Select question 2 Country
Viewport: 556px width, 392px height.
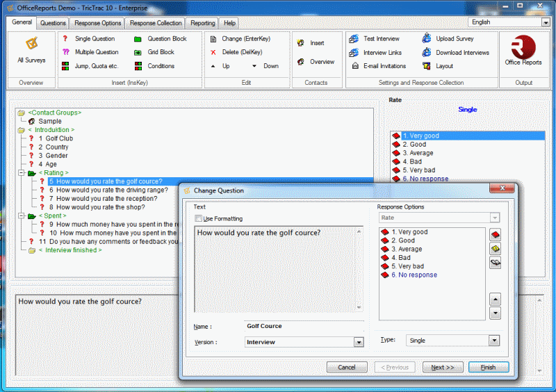[x=54, y=147]
